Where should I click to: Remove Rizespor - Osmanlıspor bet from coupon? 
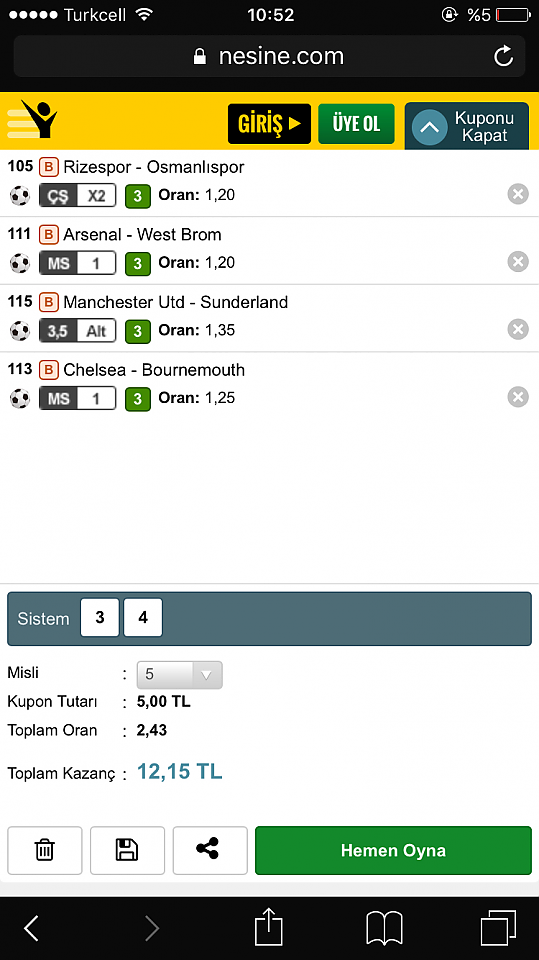518,195
